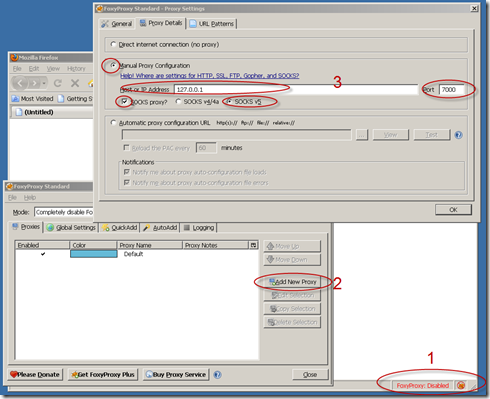Select SOCKS v4/4a radio button

(x=178, y=101)
